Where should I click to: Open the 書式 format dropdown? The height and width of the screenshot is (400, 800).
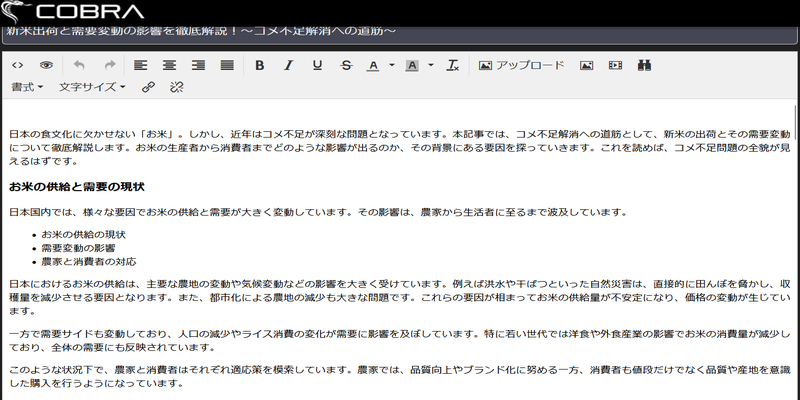[x=27, y=87]
